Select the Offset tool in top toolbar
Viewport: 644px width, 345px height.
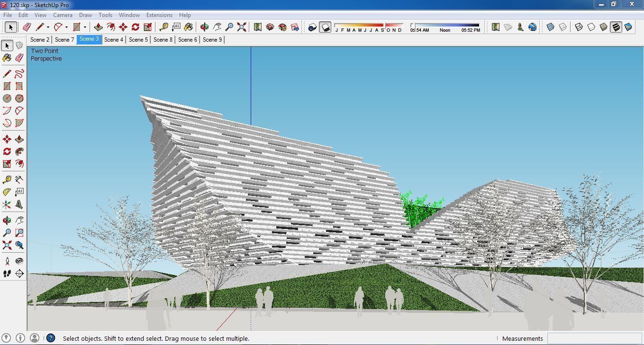(x=110, y=27)
